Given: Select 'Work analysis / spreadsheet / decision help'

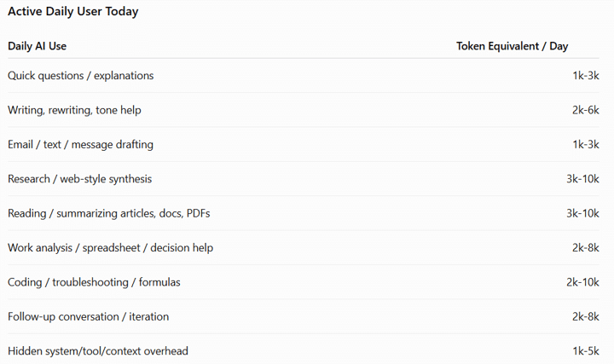Looking at the screenshot, I should pos(110,248).
